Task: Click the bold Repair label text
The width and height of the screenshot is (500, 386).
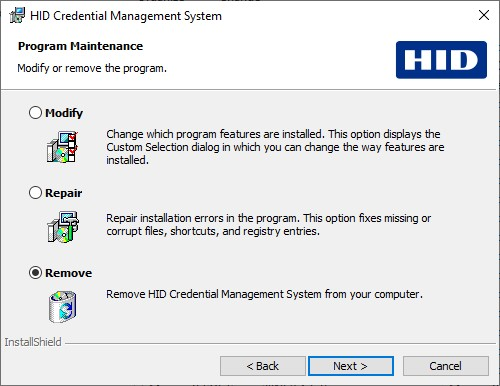Action: (x=63, y=193)
